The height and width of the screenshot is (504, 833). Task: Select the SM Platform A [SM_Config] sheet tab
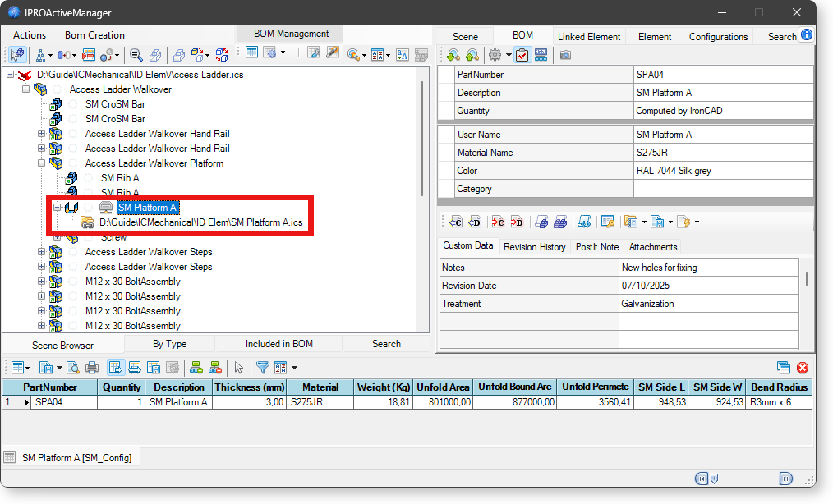69,457
